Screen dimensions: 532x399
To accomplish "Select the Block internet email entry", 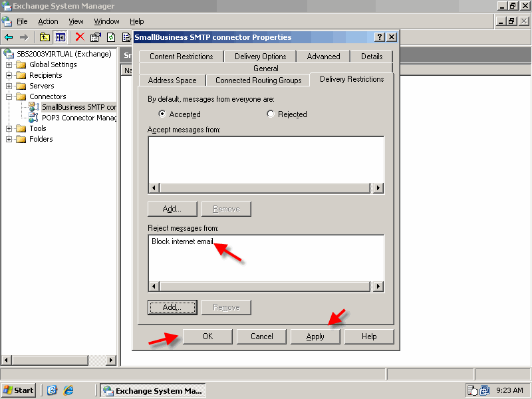I will [x=182, y=241].
